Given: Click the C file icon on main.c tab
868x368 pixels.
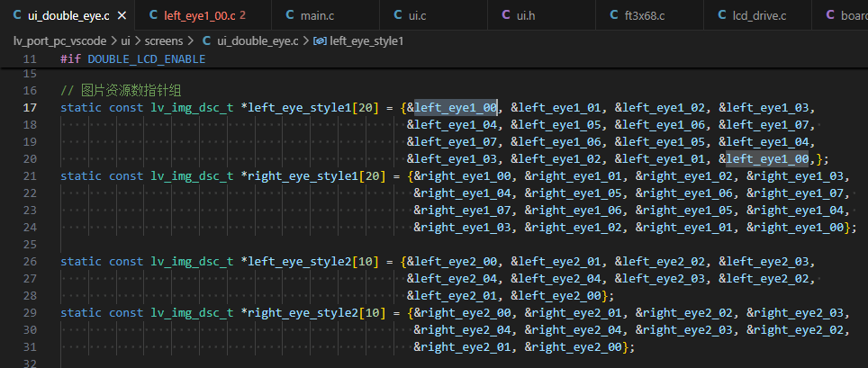Looking at the screenshot, I should 290,15.
